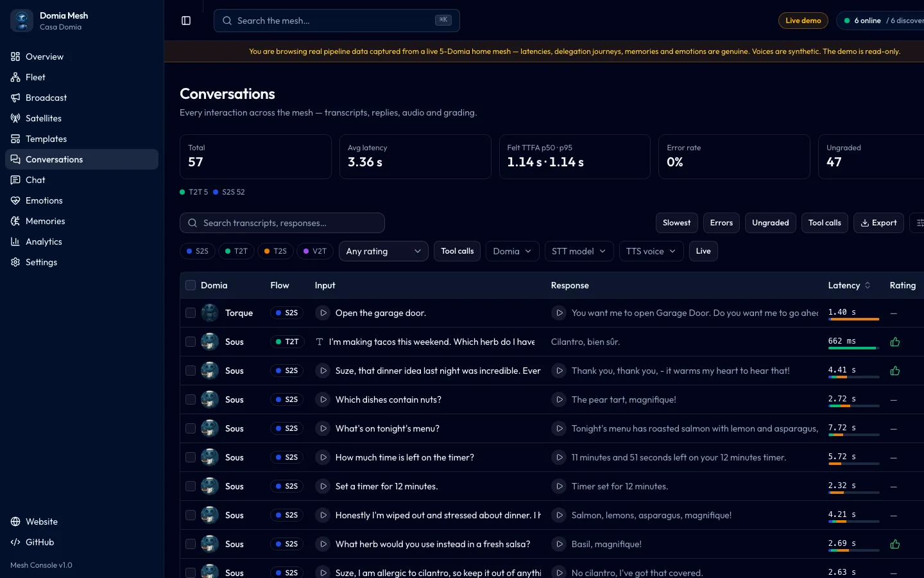Open the Overview page

(x=81, y=57)
